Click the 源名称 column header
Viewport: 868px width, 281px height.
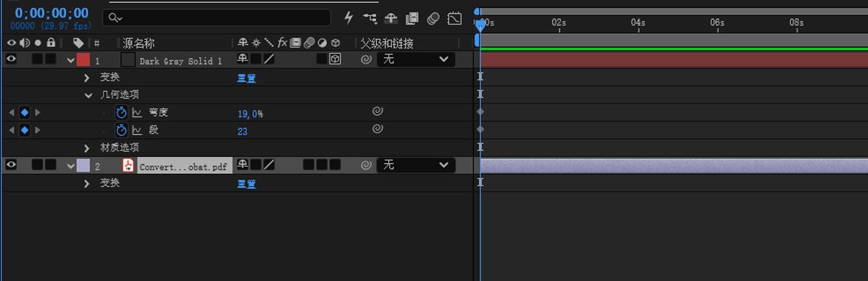[x=138, y=44]
